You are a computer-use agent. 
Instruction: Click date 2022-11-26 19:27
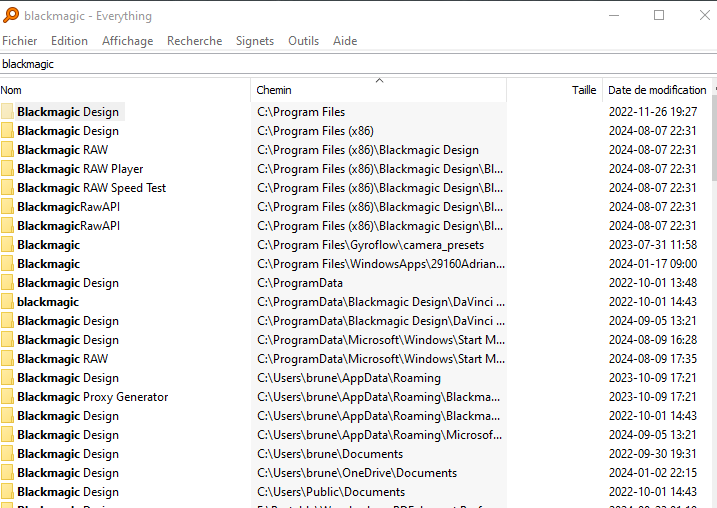point(653,112)
